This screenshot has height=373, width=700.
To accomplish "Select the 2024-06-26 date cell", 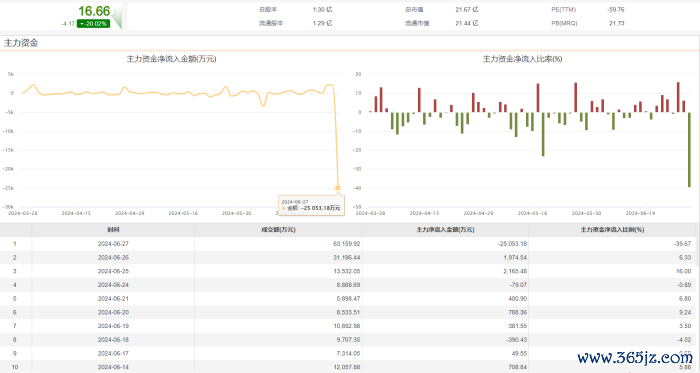I will (113, 257).
